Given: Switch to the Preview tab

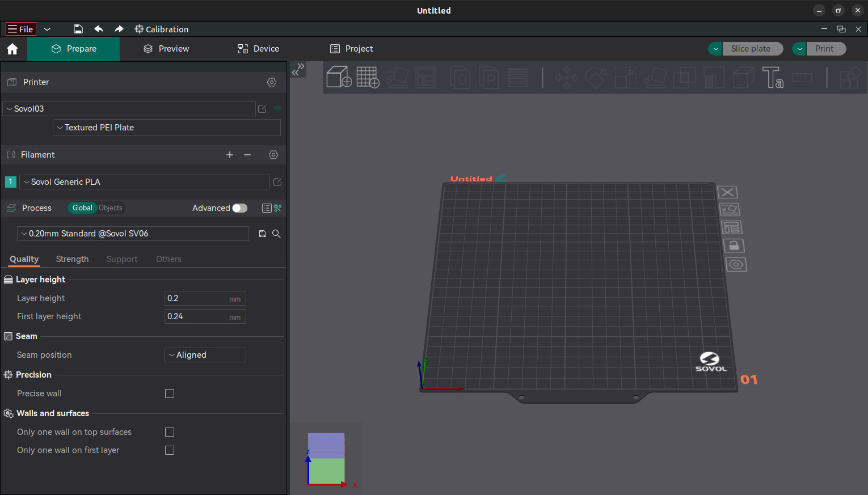Looking at the screenshot, I should point(166,49).
